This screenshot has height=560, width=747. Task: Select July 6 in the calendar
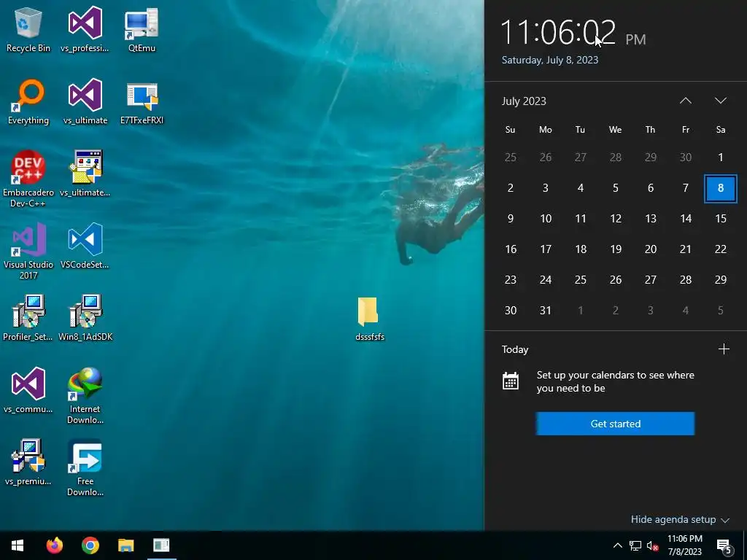point(650,188)
